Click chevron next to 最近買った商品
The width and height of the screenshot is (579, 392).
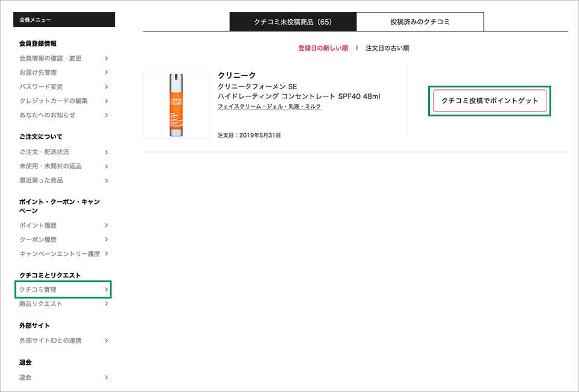(x=106, y=180)
